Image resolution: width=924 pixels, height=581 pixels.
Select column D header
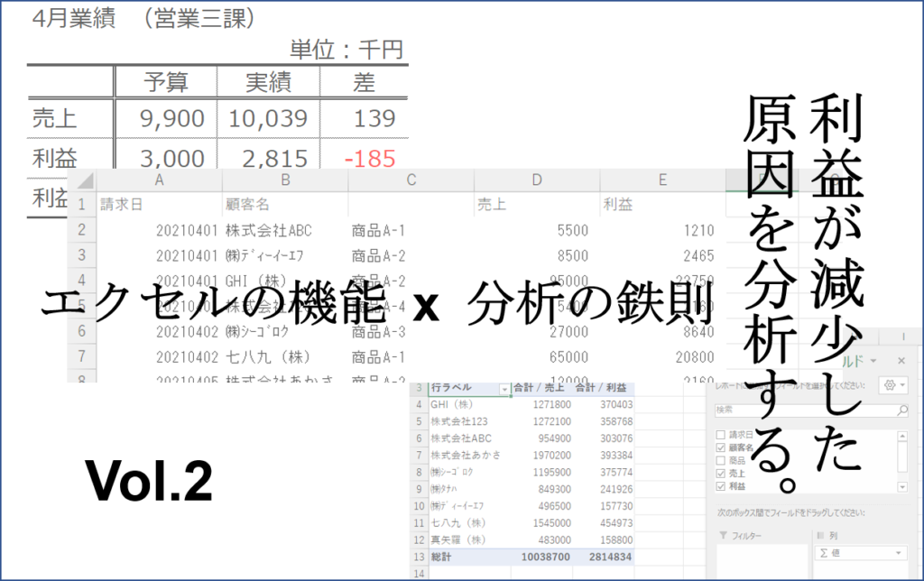pyautogui.click(x=537, y=180)
